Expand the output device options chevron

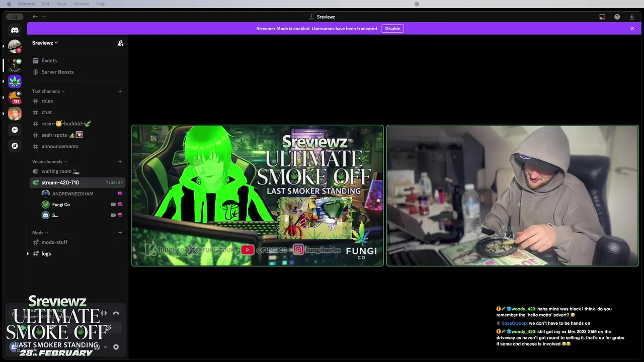[x=105, y=347]
